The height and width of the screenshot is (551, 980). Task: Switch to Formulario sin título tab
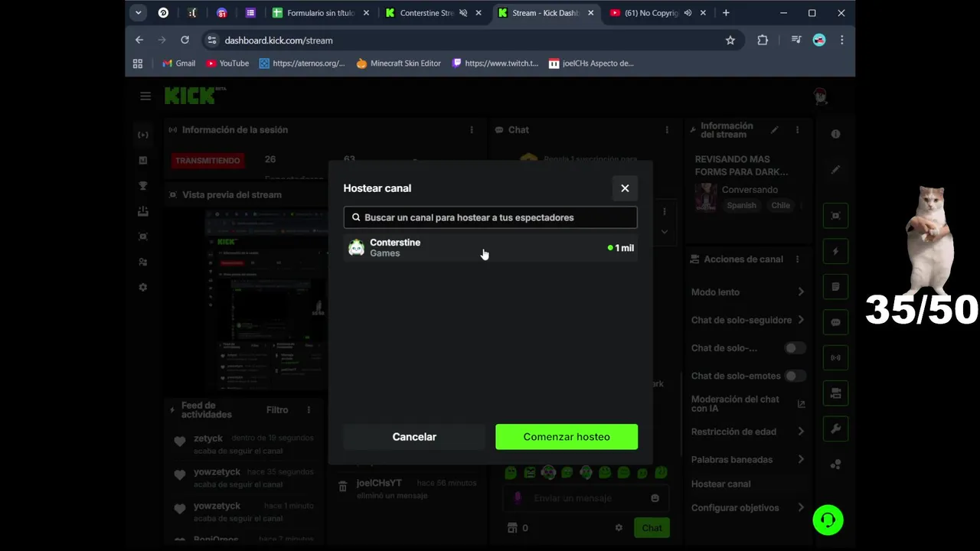click(x=321, y=13)
